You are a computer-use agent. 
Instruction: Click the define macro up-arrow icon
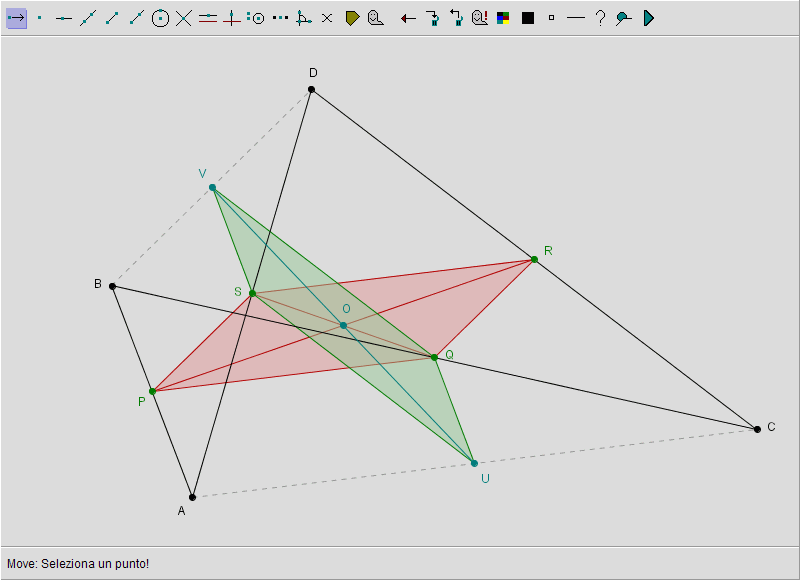[456, 18]
